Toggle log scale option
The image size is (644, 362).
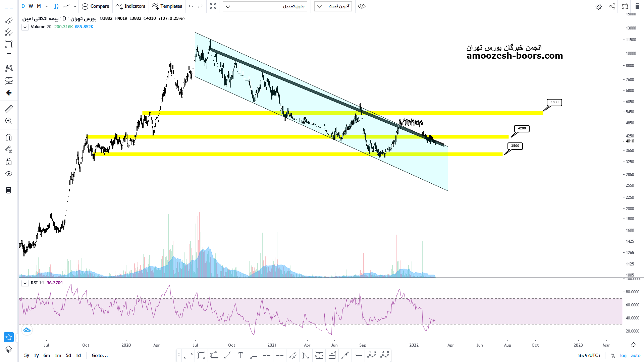[x=623, y=355]
